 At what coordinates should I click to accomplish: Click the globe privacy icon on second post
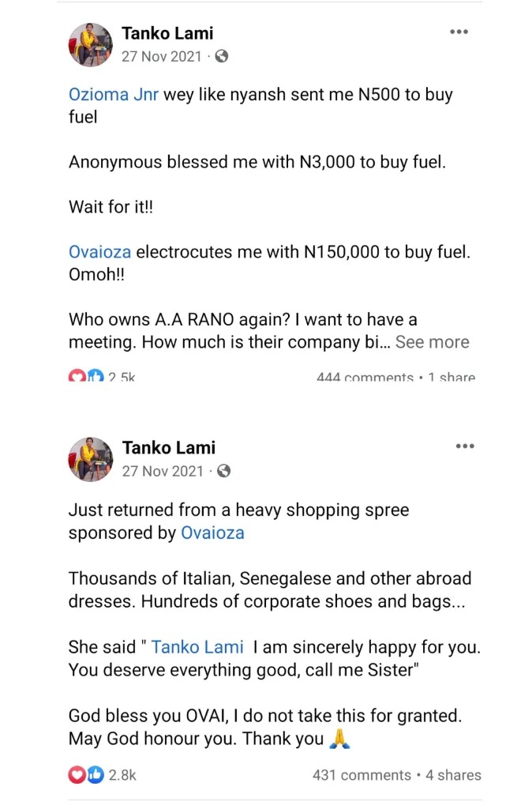223,471
